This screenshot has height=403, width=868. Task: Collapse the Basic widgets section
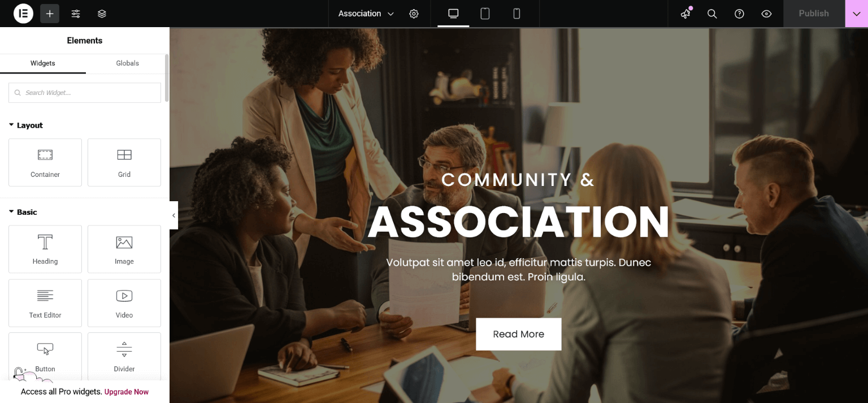(23, 212)
